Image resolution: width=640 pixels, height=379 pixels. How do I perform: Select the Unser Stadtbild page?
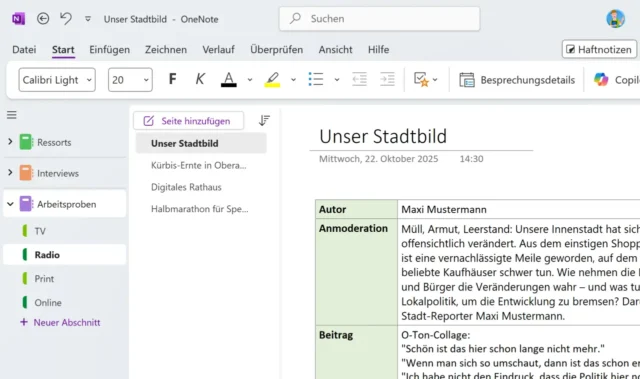[x=201, y=143]
